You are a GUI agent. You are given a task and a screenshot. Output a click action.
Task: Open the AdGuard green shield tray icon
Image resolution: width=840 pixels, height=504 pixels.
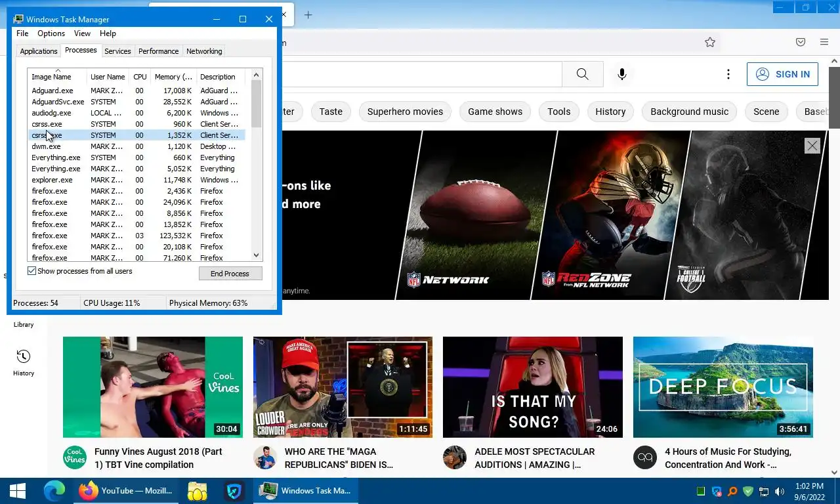point(748,491)
